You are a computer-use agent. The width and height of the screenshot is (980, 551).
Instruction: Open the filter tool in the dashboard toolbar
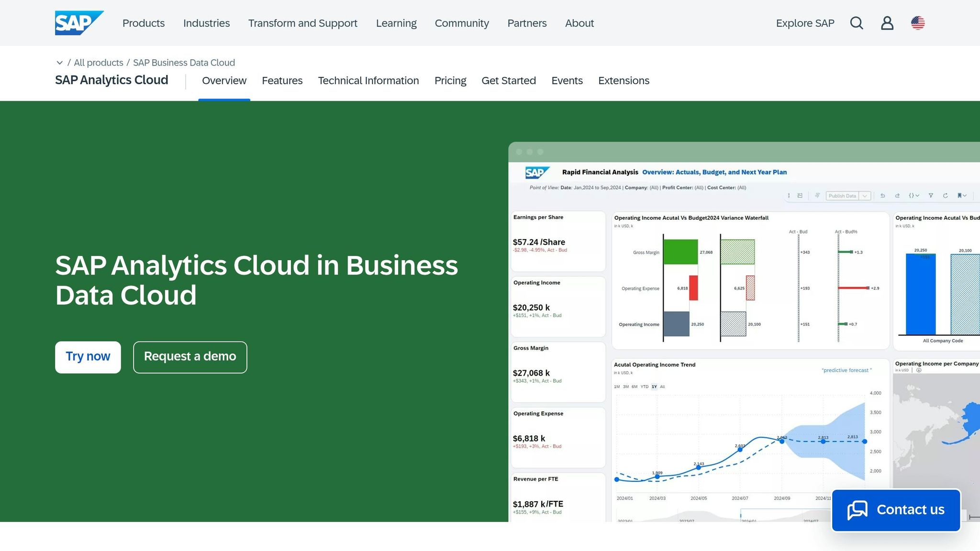click(931, 196)
